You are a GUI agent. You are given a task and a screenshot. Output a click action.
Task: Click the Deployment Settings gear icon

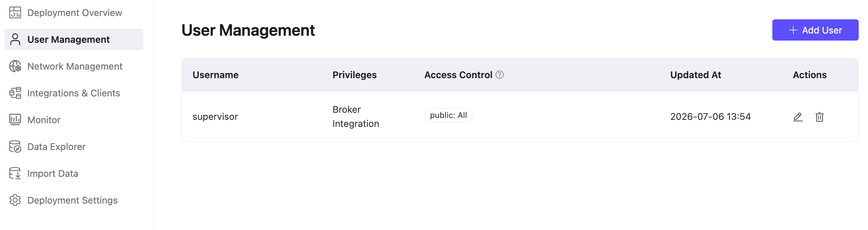(15, 200)
